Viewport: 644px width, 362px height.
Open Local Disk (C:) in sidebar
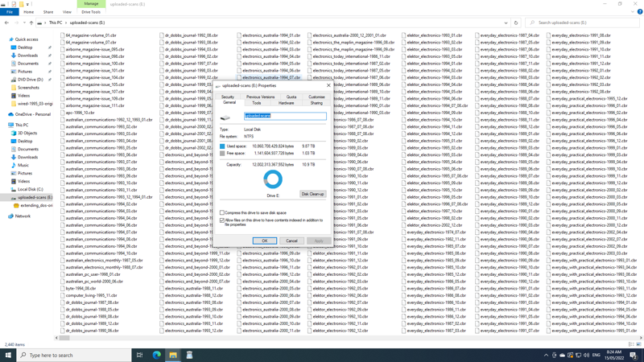click(x=31, y=189)
